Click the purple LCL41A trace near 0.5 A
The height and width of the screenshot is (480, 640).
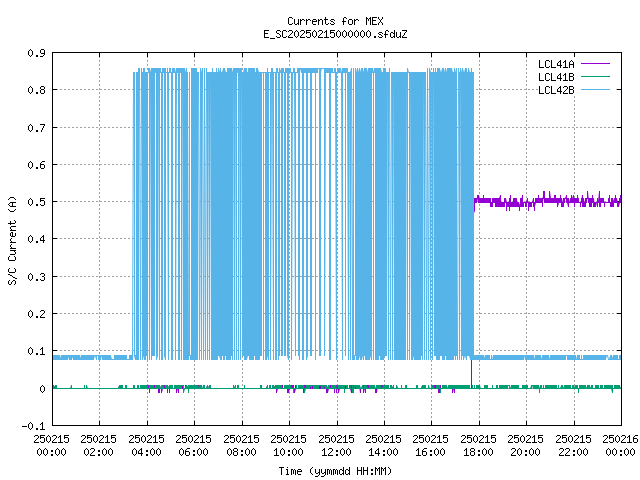pyautogui.click(x=547, y=201)
